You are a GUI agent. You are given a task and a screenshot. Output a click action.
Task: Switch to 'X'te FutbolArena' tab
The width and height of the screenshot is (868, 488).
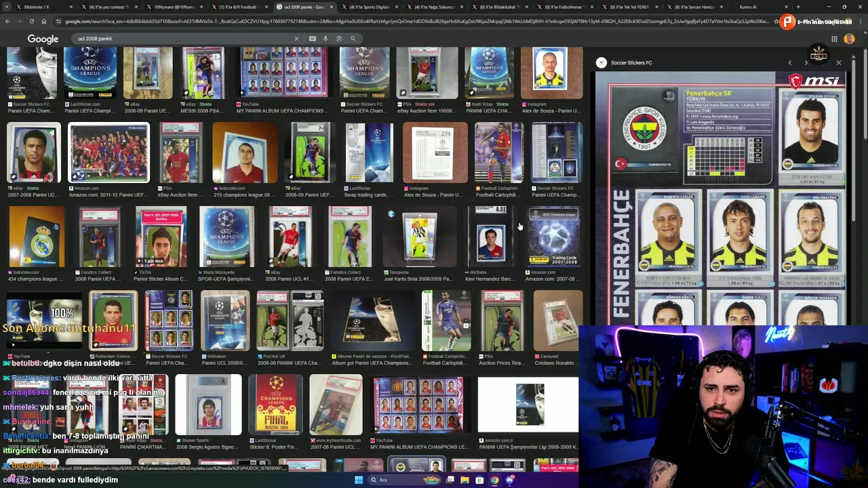564,7
